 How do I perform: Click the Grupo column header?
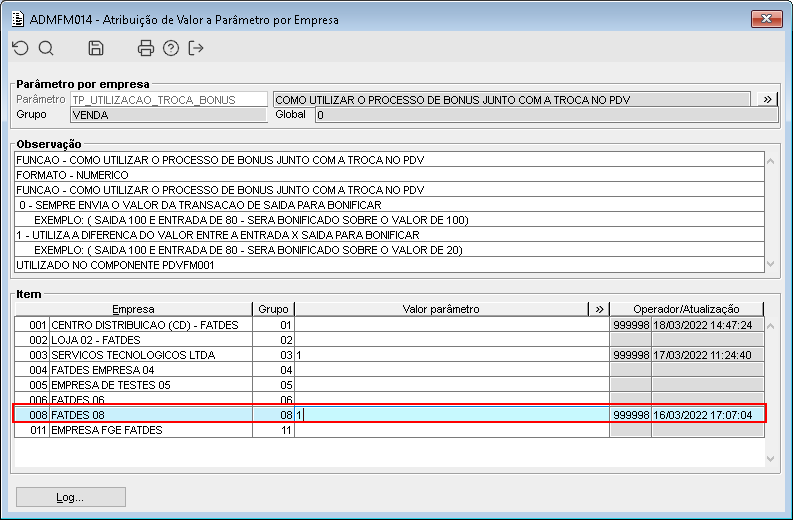pos(273,309)
